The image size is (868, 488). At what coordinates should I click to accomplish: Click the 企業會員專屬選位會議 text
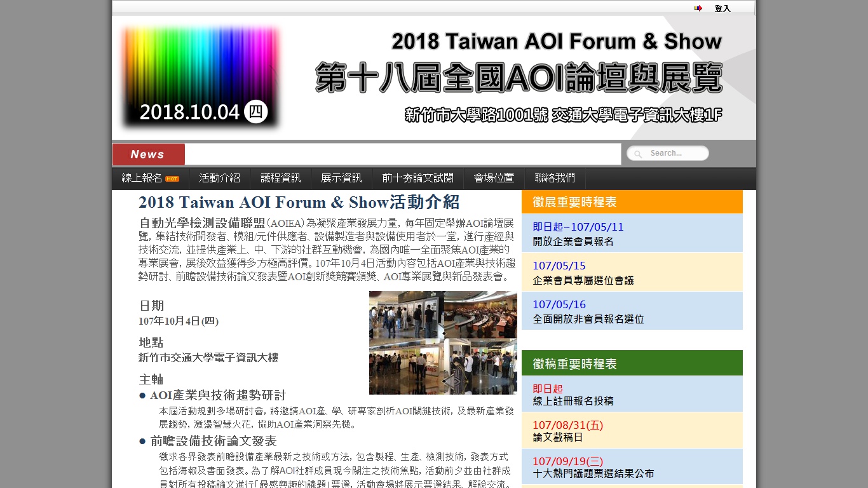pyautogui.click(x=583, y=280)
